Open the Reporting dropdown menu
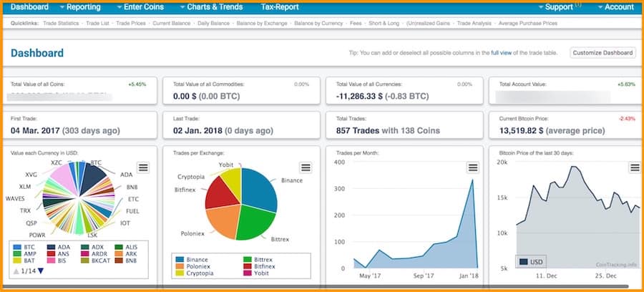Screen dimensions: 644x292 tap(80, 7)
